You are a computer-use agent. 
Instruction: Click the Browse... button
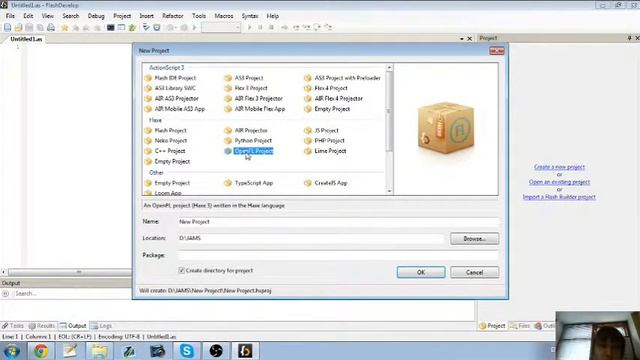(474, 239)
